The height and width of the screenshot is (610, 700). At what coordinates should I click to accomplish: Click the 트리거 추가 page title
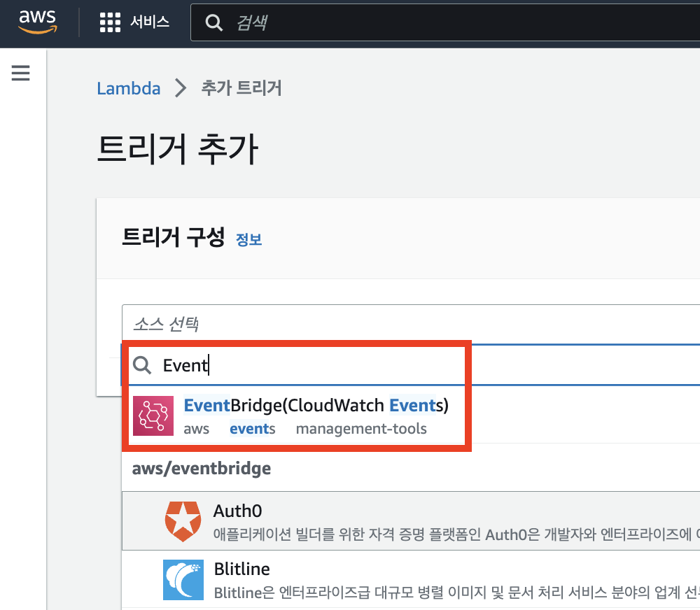(178, 148)
